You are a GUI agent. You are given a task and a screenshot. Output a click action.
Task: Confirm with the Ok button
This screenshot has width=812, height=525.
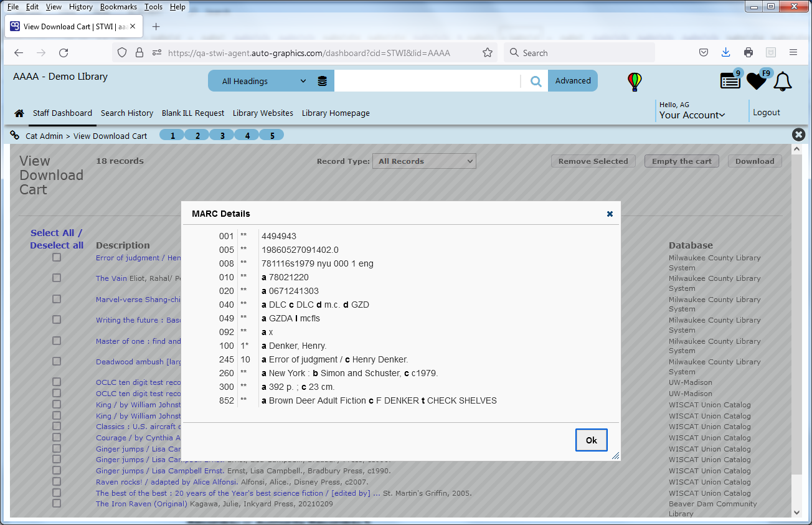(x=591, y=440)
